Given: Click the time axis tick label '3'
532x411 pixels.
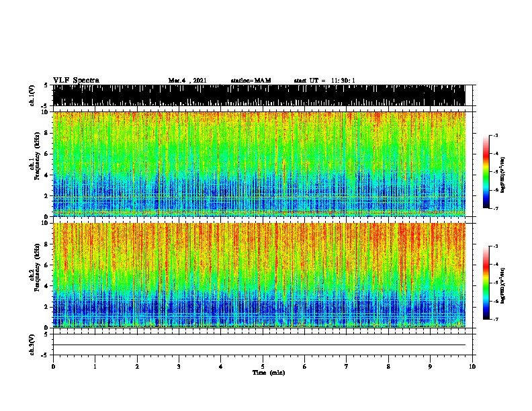Looking at the screenshot, I should 179,367.
